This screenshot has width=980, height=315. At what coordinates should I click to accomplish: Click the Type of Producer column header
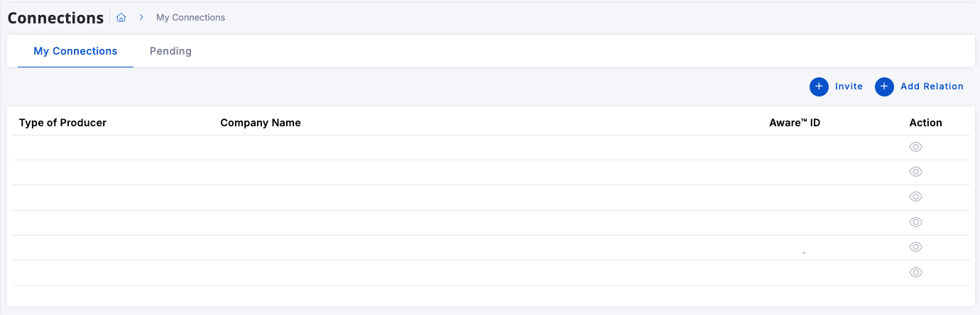point(62,123)
